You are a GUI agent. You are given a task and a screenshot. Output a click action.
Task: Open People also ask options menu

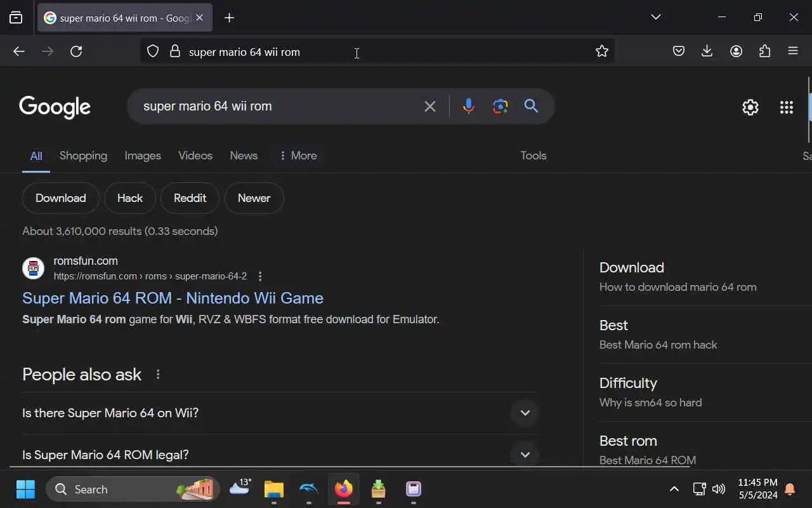(x=158, y=375)
